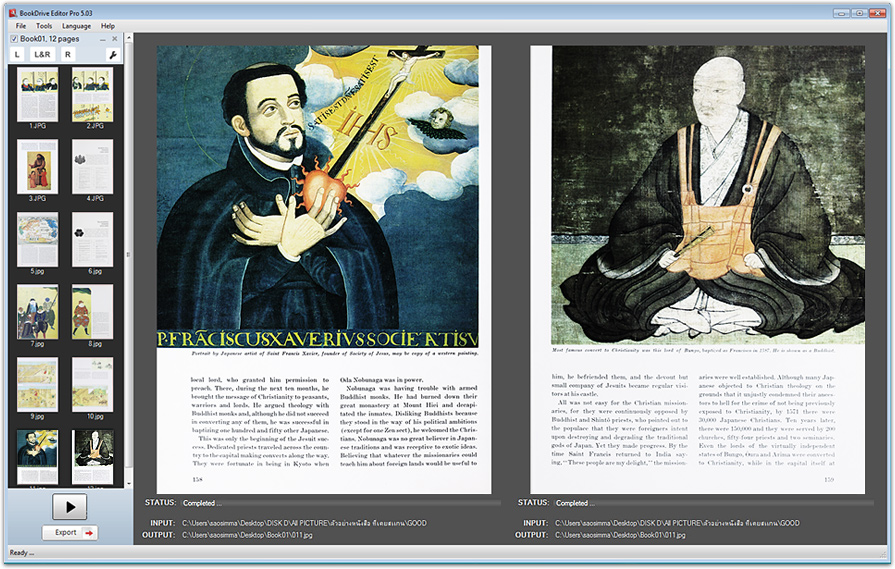Select the R page view button
Screen dimensions: 895x569
[68, 55]
